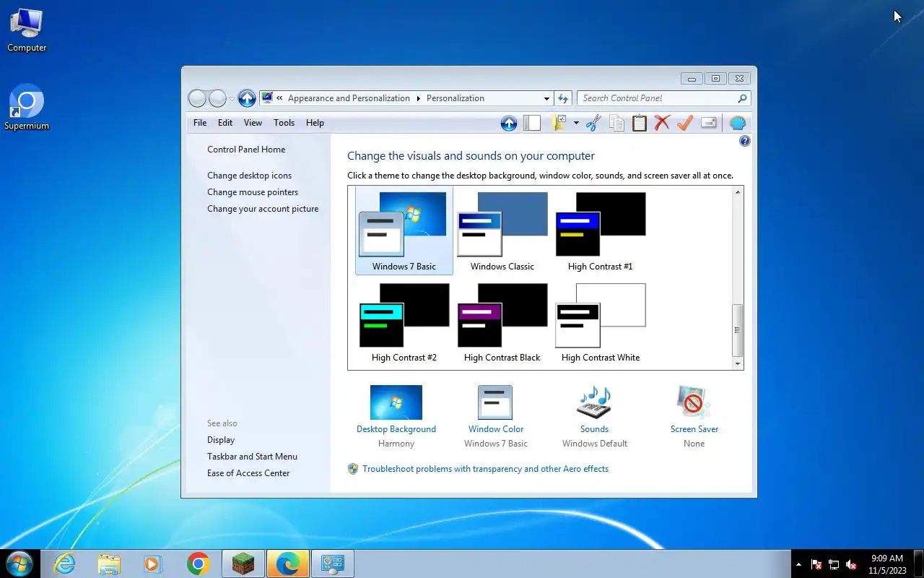This screenshot has height=578, width=924.
Task: Open Windows Explorer from the taskbar
Action: pyautogui.click(x=109, y=564)
